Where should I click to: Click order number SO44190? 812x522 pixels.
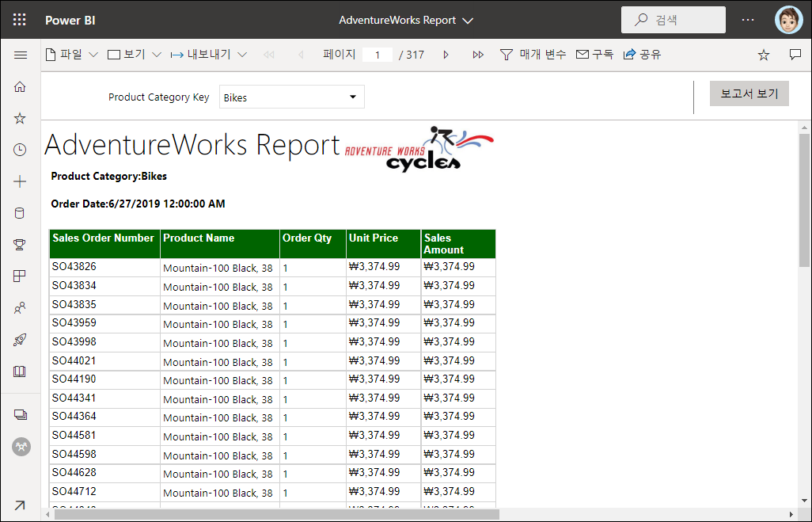74,379
